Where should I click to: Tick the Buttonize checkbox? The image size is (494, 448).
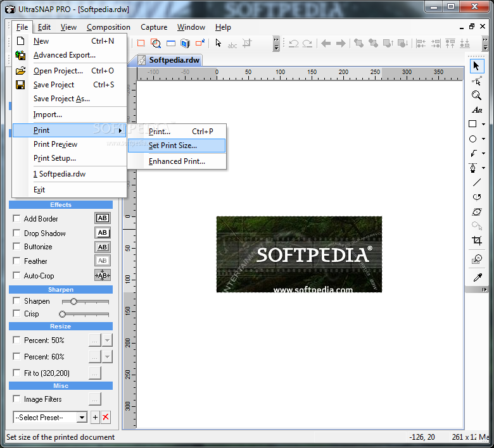[16, 247]
